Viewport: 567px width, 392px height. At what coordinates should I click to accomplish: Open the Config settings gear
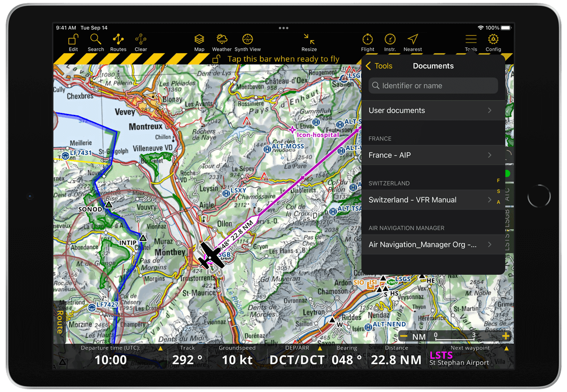pyautogui.click(x=493, y=42)
